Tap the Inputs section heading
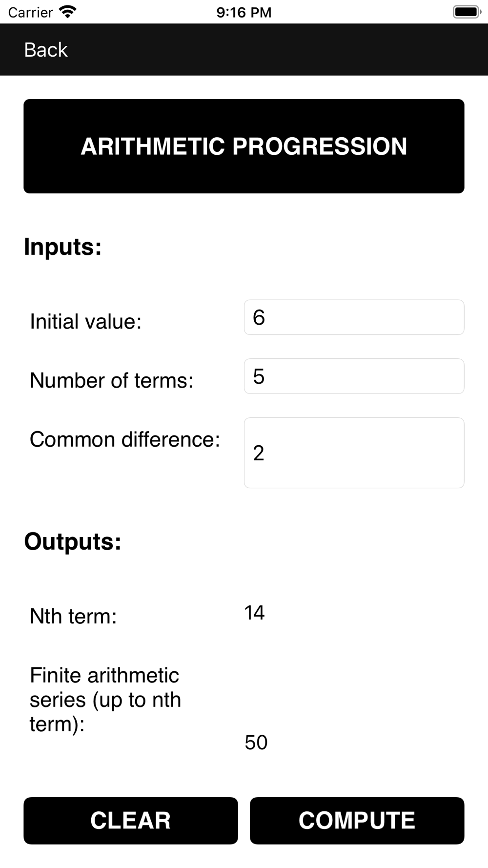The image size is (488, 868). [63, 247]
